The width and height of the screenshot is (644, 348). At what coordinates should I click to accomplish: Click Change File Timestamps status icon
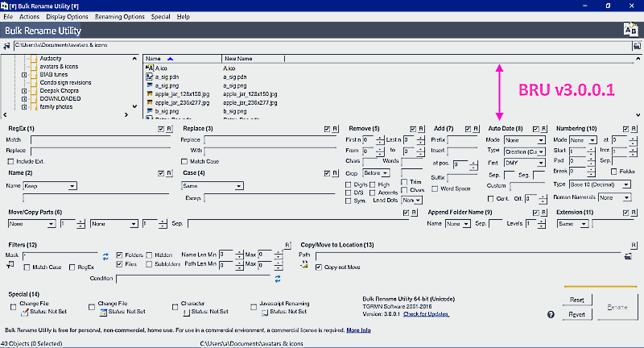pos(104,313)
